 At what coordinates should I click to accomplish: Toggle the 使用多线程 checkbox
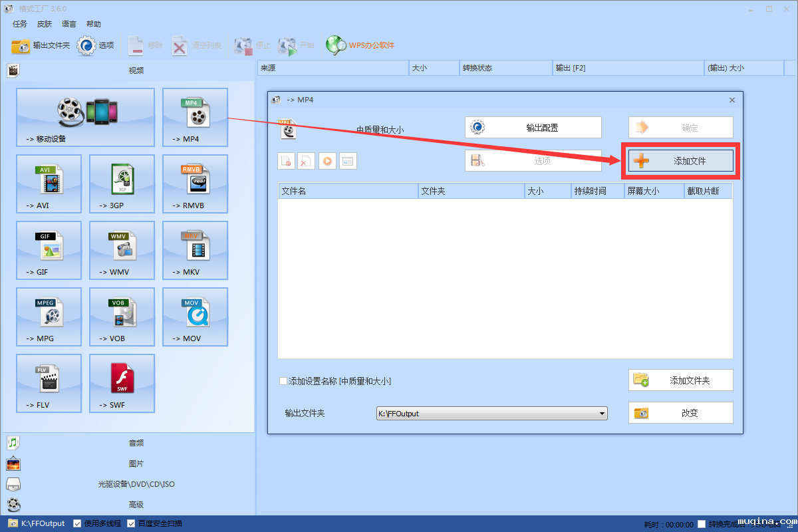(77, 523)
